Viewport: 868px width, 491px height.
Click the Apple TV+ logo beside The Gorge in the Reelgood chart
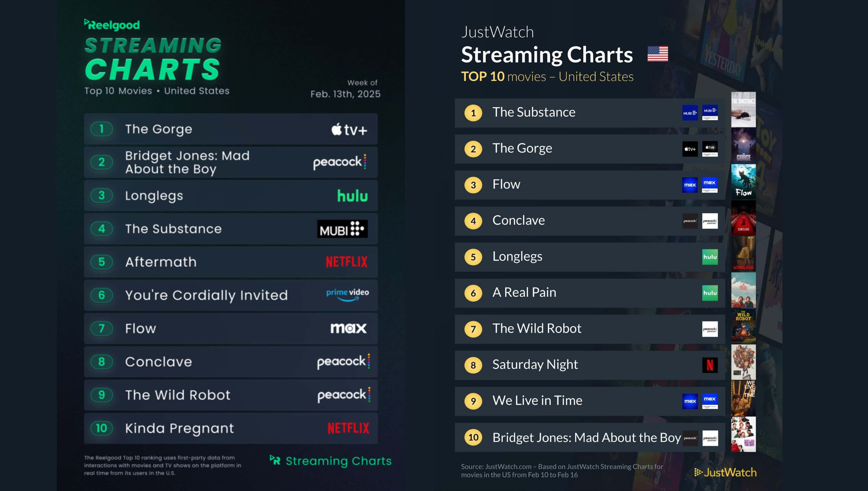tap(349, 129)
